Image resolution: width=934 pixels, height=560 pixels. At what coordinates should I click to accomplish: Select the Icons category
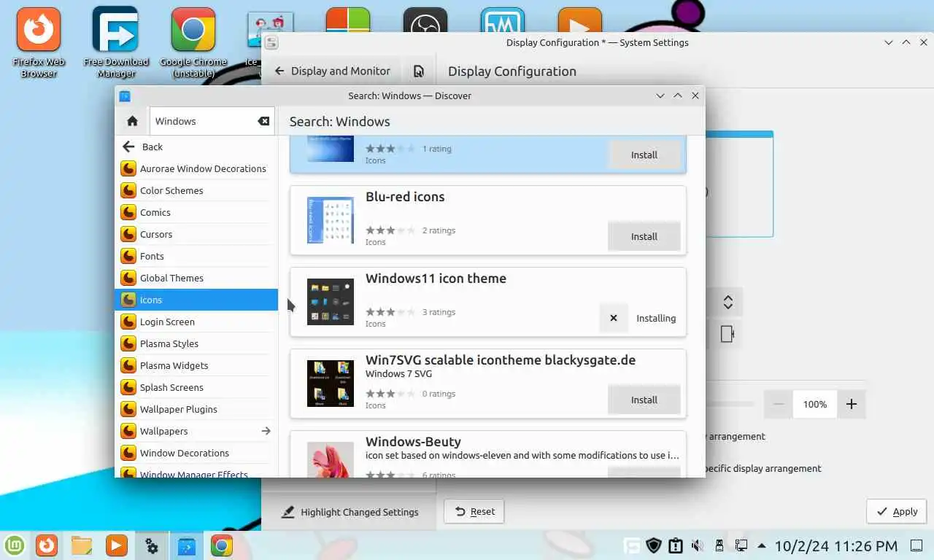click(196, 300)
